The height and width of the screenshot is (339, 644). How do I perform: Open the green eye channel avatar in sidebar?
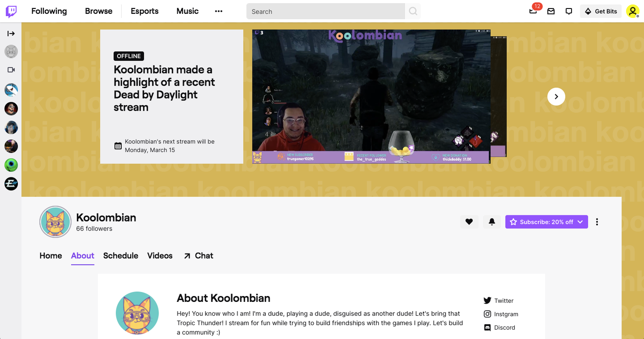tap(11, 165)
